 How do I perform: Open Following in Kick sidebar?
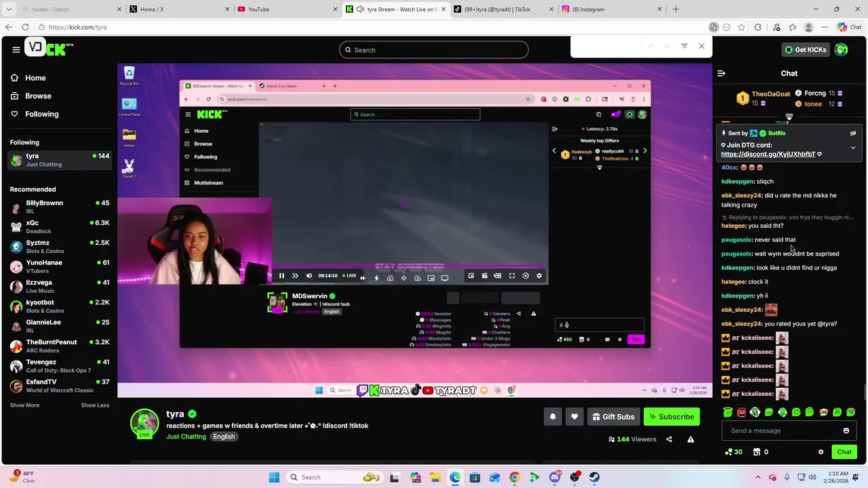pyautogui.click(x=42, y=114)
